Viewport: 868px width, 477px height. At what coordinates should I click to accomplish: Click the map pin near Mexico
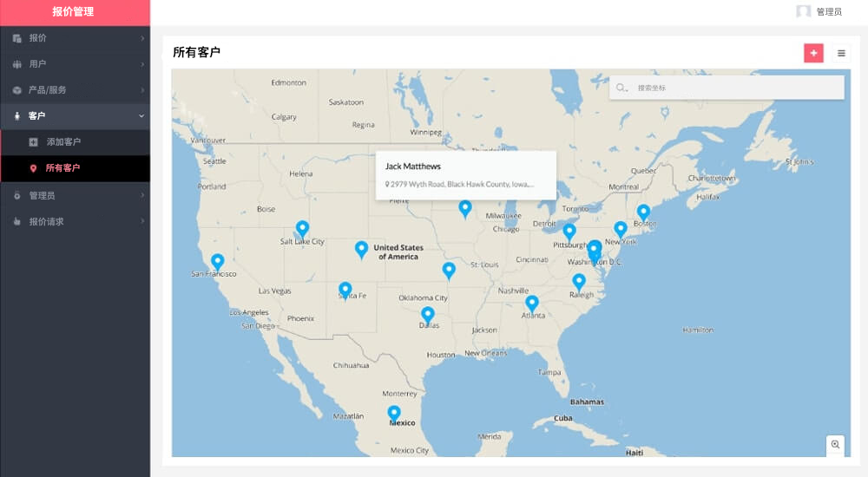click(394, 412)
